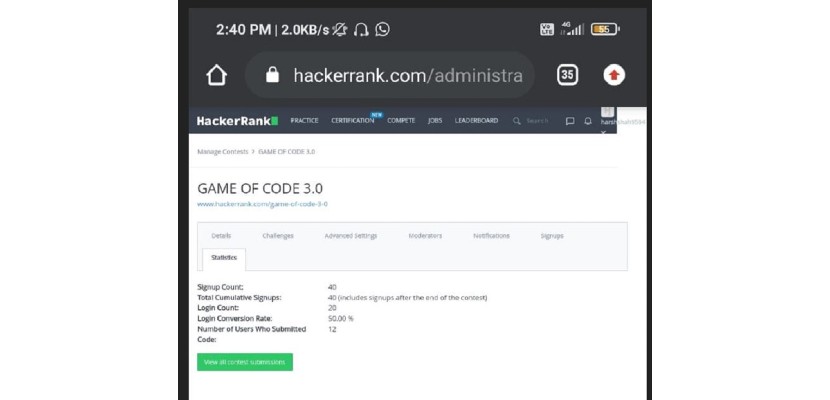This screenshot has width=830, height=400.
Task: Tap the WhatsApp status bar icon
Action: [x=382, y=30]
